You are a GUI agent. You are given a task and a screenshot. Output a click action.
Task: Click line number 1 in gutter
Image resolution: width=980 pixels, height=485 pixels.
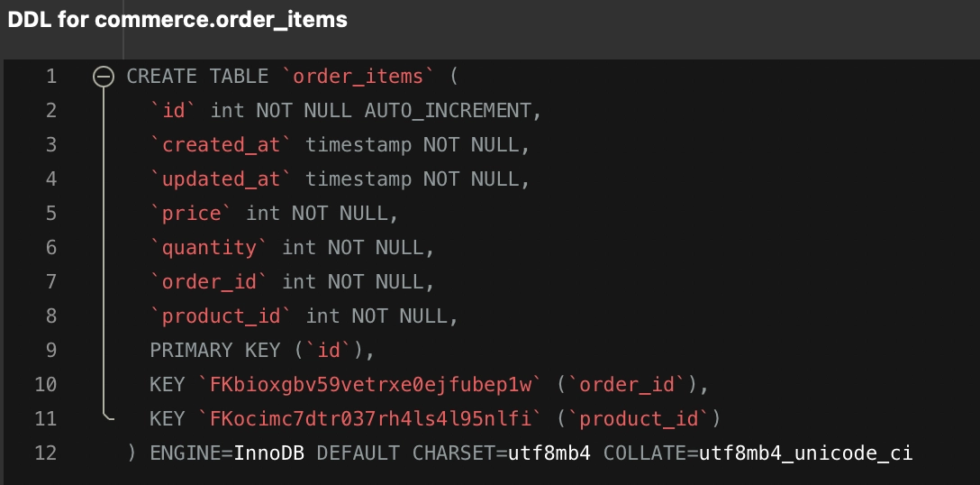[x=50, y=77]
